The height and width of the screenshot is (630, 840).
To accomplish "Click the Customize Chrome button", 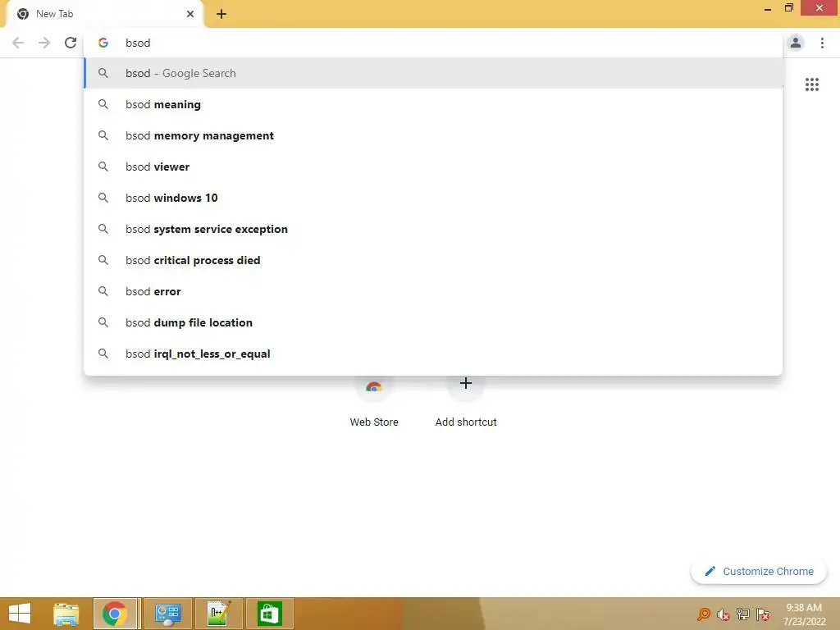I will tap(759, 571).
